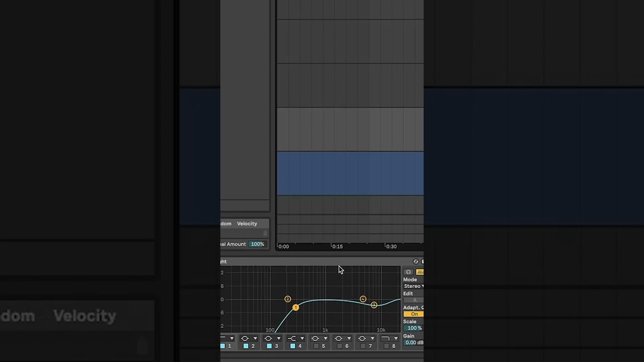Enable filter band 7 activator
The width and height of the screenshot is (644, 362).
click(363, 346)
